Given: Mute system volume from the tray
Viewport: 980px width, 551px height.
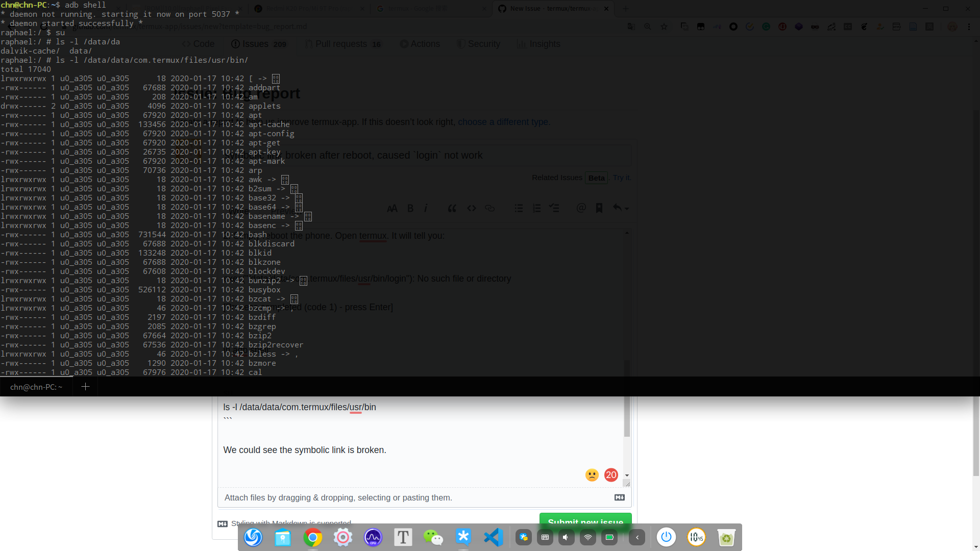Looking at the screenshot, I should click(x=566, y=537).
